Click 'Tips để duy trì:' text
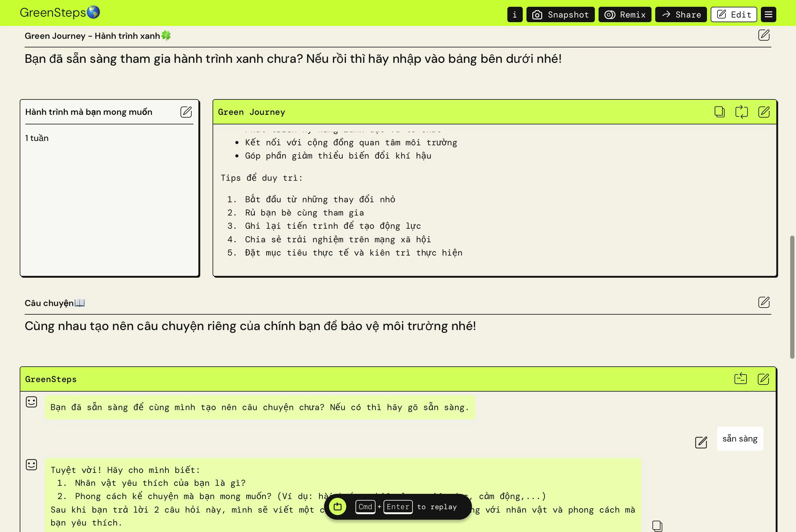 261,178
